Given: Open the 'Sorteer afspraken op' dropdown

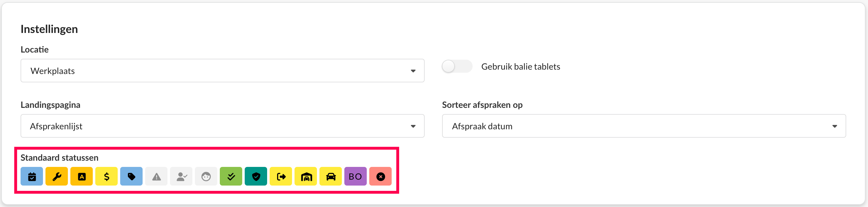Looking at the screenshot, I should click(644, 126).
